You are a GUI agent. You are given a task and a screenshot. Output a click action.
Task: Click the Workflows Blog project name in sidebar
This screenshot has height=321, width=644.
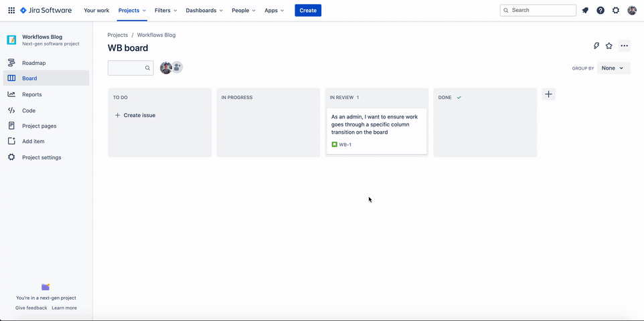coord(42,37)
